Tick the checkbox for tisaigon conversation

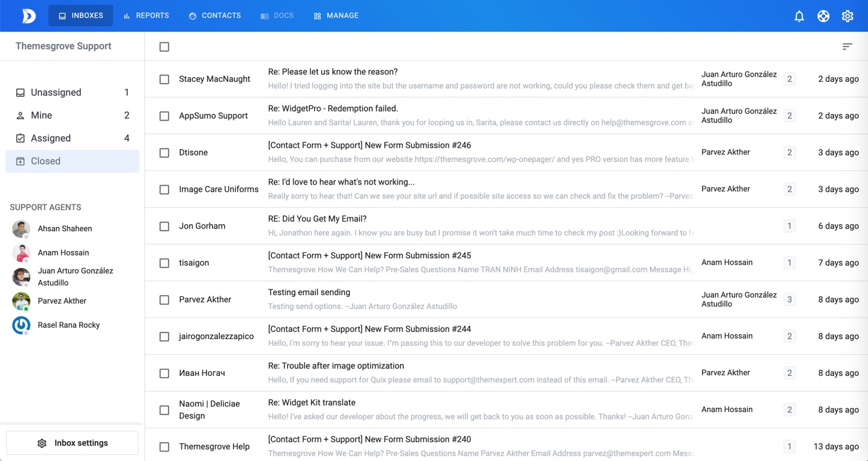coord(164,263)
